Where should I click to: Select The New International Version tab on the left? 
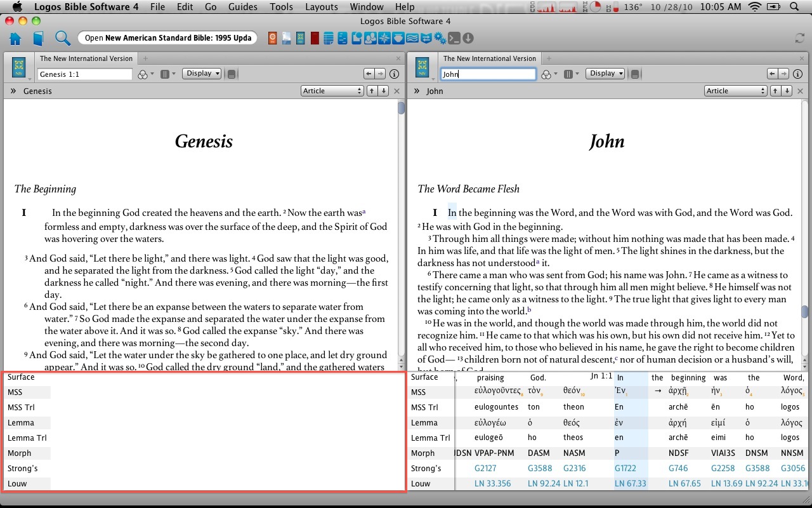tap(86, 58)
